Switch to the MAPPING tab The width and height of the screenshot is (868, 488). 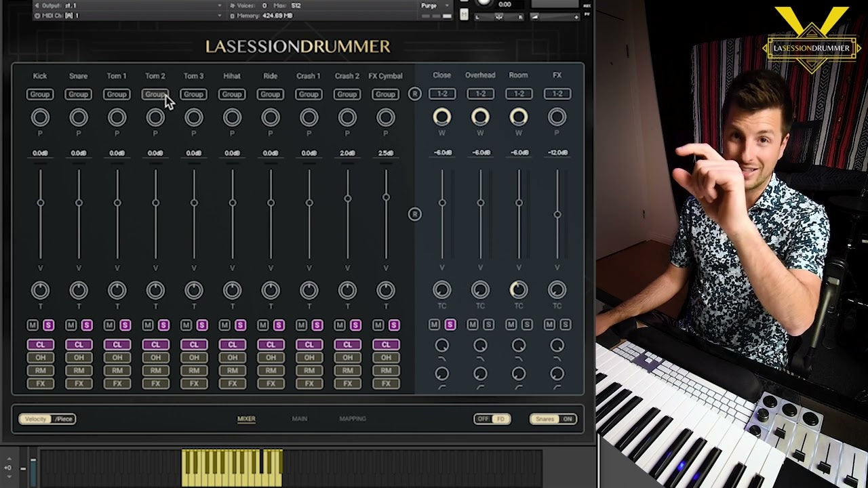[x=353, y=419]
